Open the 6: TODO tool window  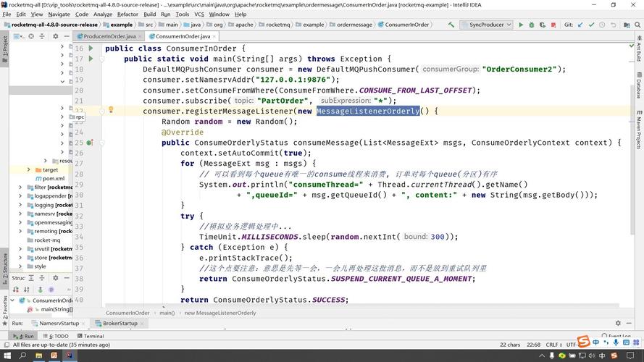56,336
